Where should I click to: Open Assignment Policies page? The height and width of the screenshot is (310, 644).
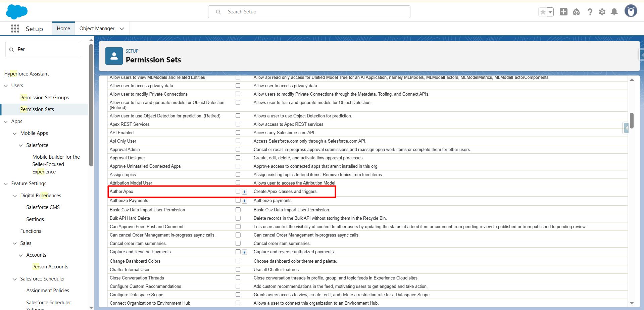click(x=48, y=291)
